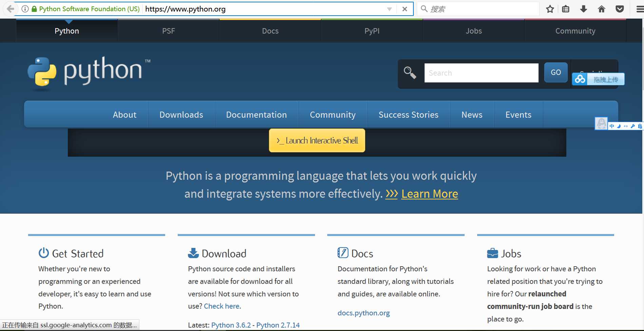
Task: Open the Documentation menu
Action: click(x=256, y=115)
